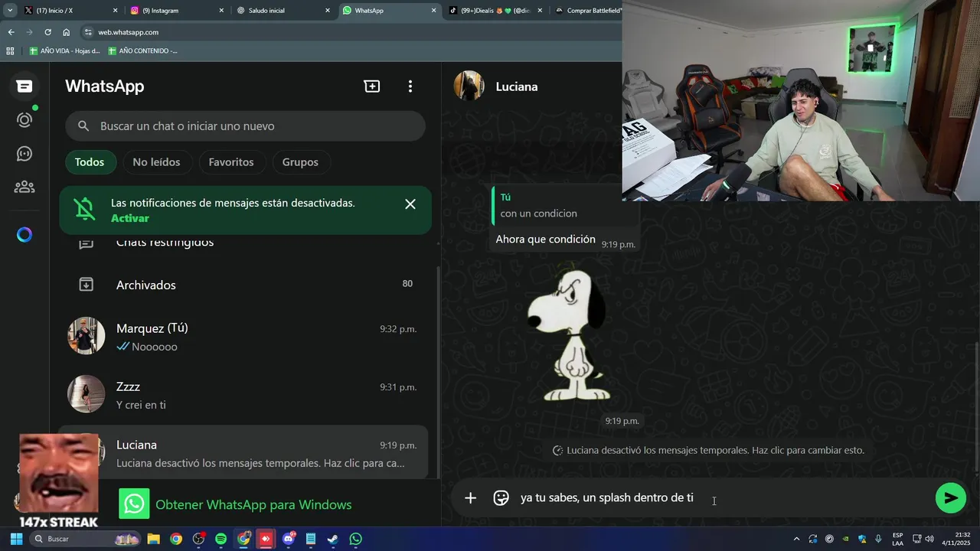
Task: Show hidden system tray icons
Action: point(797,539)
